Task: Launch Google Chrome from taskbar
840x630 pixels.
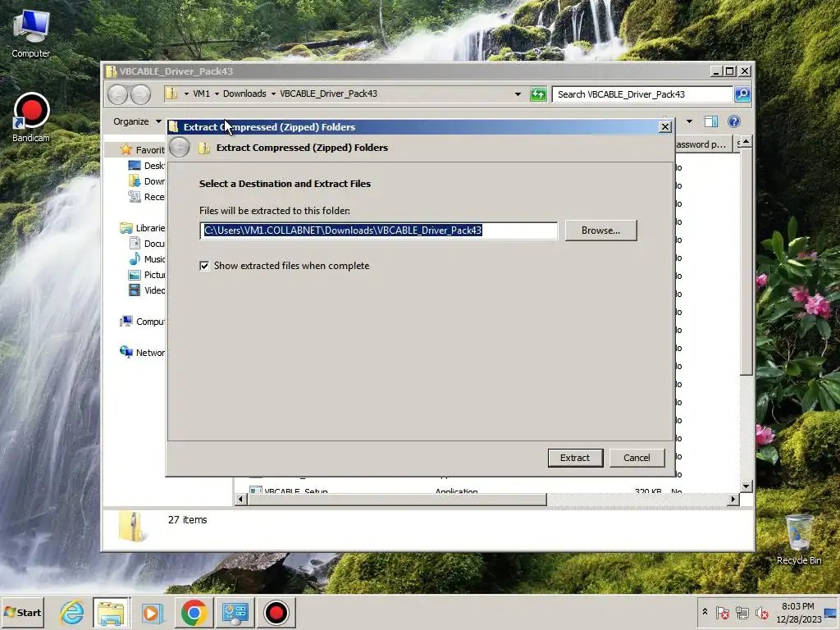Action: point(194,612)
